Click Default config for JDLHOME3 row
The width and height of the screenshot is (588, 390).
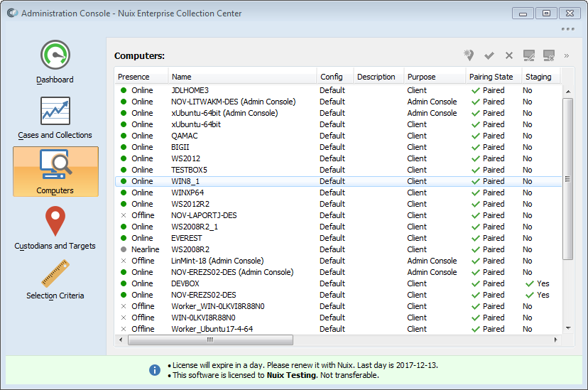332,90
